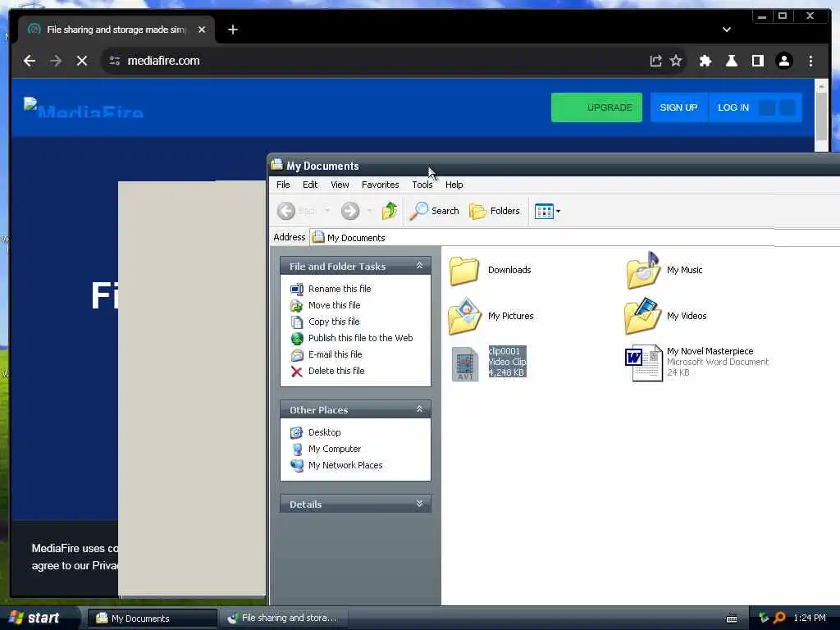Open the tab search chevron in Chrome
Image resolution: width=840 pixels, height=630 pixels.
click(727, 30)
